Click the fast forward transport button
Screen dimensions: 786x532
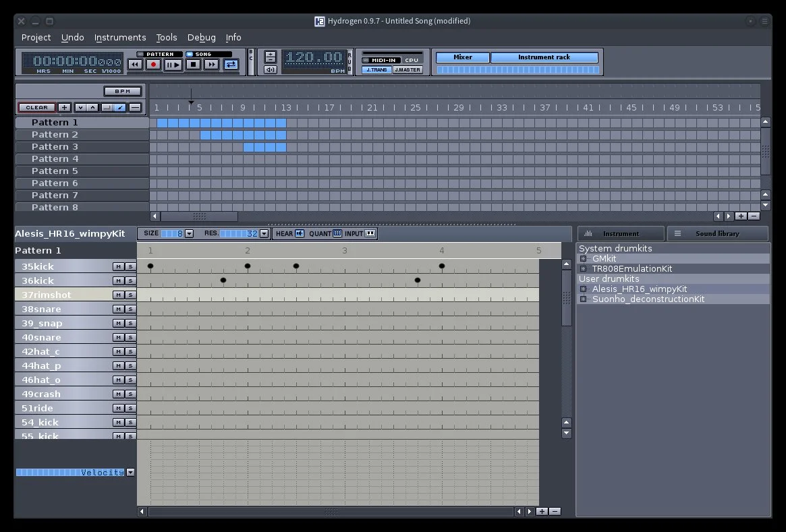point(212,65)
